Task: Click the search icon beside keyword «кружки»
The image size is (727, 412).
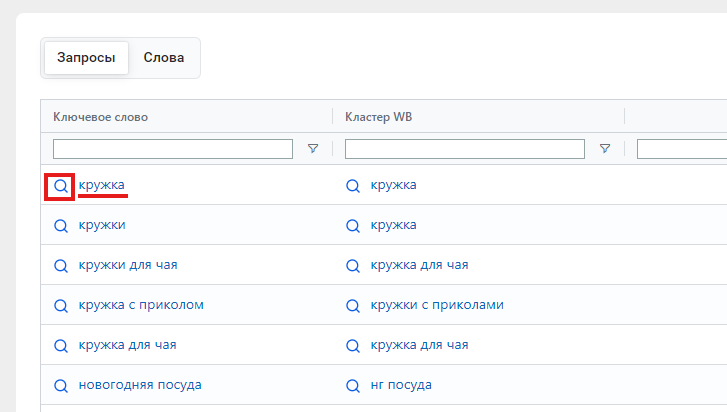Action: pyautogui.click(x=61, y=225)
